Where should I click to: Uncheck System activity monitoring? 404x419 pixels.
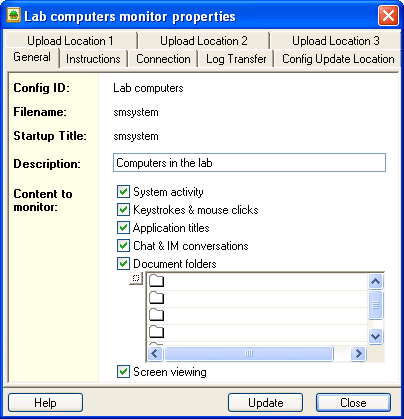point(123,192)
